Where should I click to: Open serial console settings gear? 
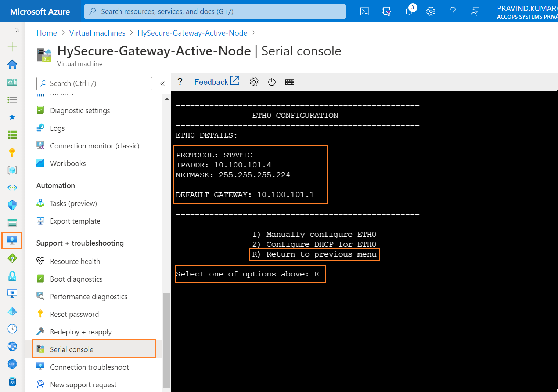tap(254, 82)
